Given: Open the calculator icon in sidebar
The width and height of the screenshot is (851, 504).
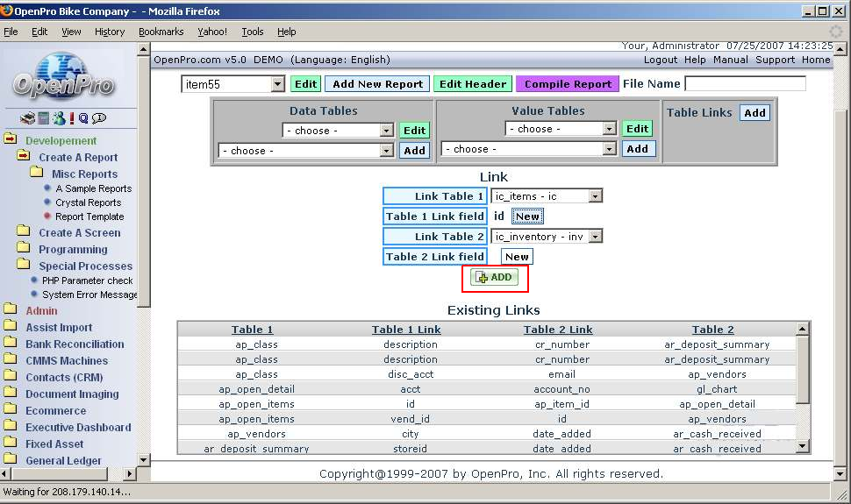Looking at the screenshot, I should [43, 118].
